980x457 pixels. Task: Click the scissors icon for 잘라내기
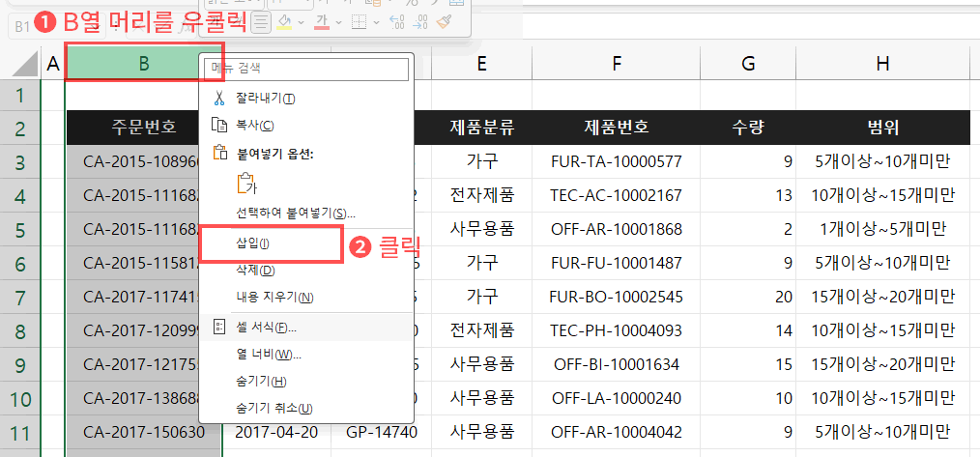click(x=219, y=99)
